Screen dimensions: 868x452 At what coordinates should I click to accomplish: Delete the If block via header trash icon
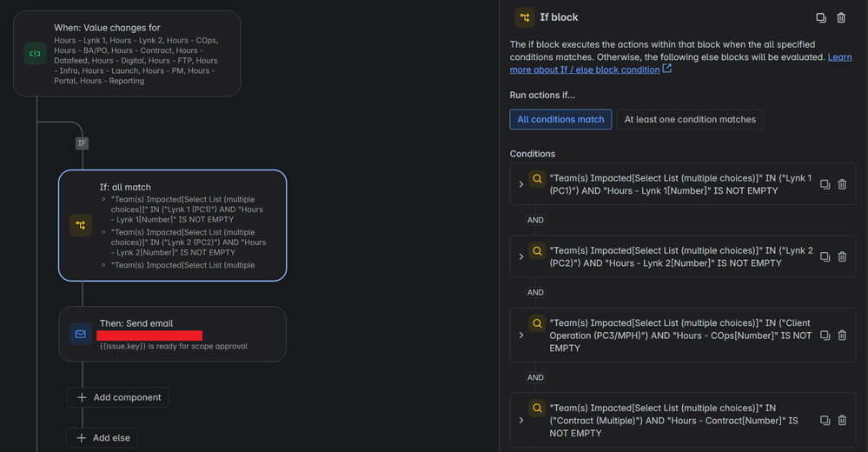[x=841, y=17]
